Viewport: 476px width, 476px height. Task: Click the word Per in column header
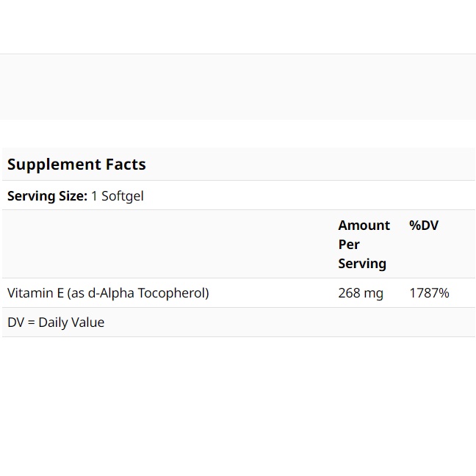click(x=349, y=245)
